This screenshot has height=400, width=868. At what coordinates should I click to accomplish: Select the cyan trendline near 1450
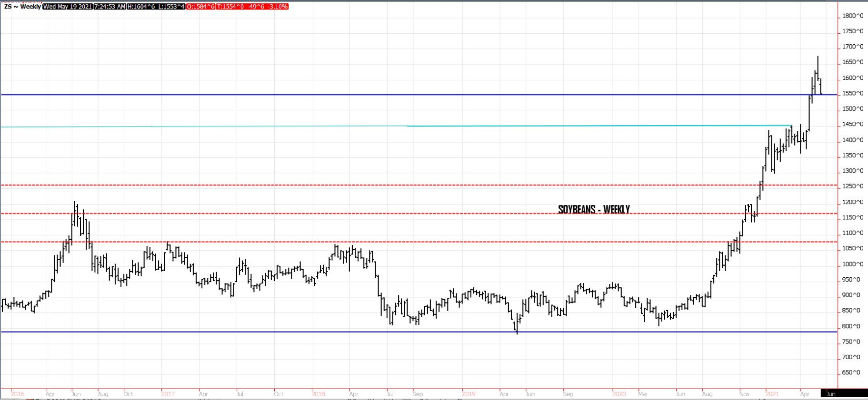point(395,126)
